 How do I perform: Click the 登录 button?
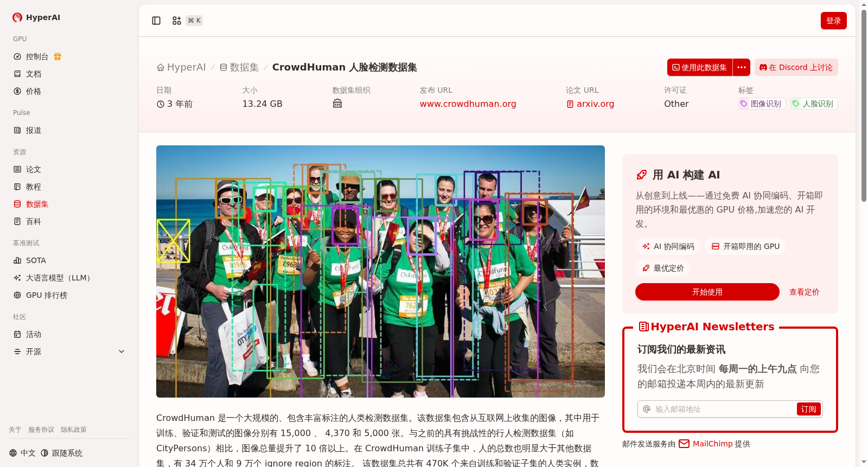click(x=833, y=21)
